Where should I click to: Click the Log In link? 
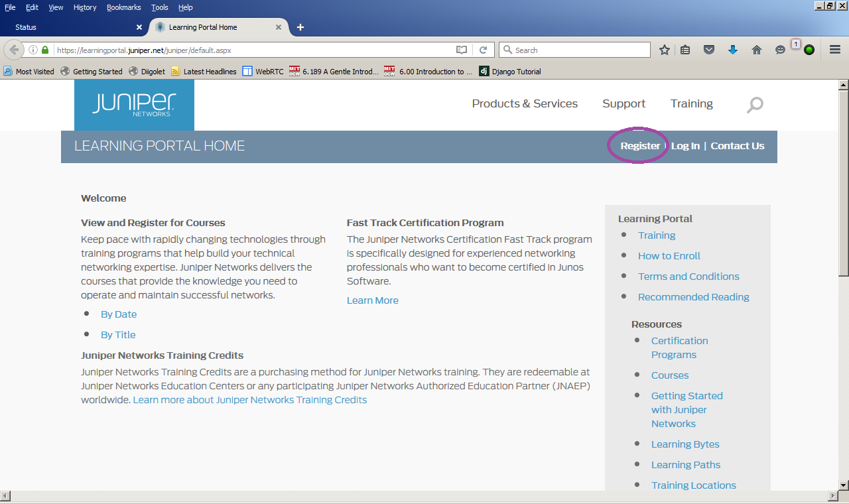pos(685,146)
